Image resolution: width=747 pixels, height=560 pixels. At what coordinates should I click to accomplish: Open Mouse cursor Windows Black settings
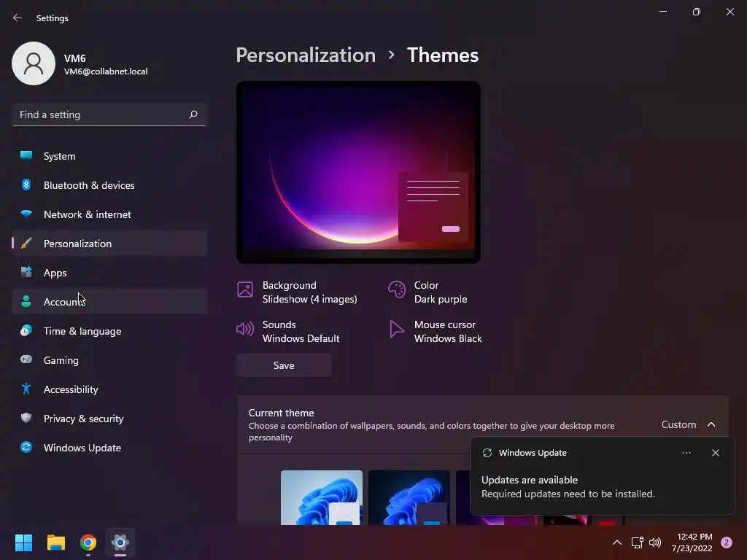coord(435,332)
